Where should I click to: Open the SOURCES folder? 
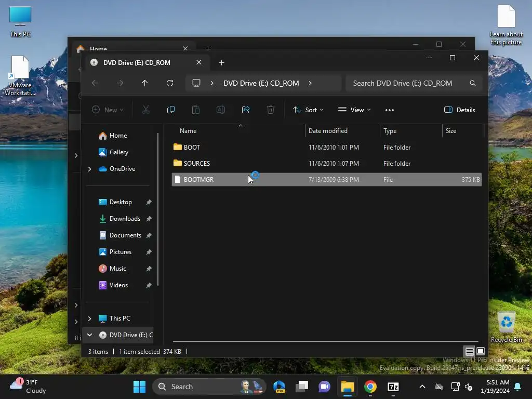pos(197,163)
